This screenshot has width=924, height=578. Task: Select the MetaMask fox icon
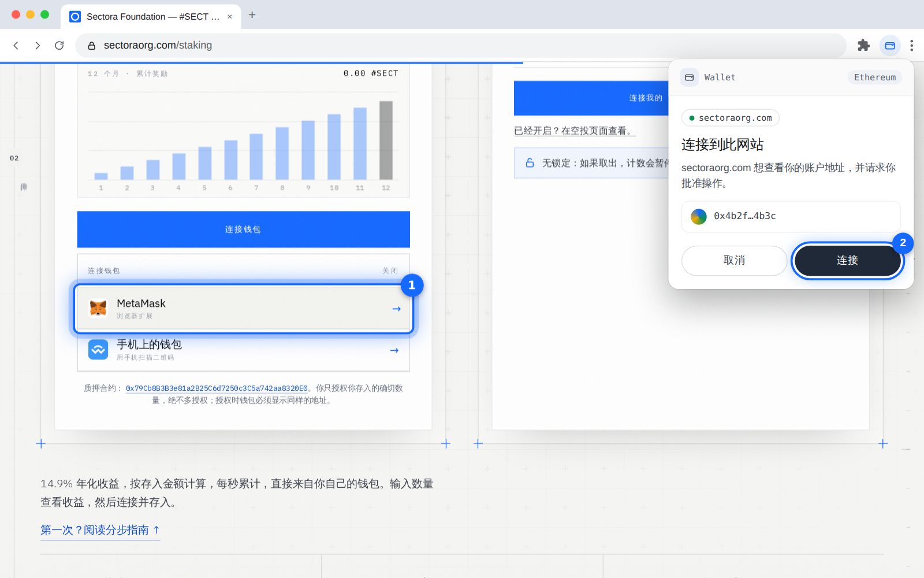point(98,308)
